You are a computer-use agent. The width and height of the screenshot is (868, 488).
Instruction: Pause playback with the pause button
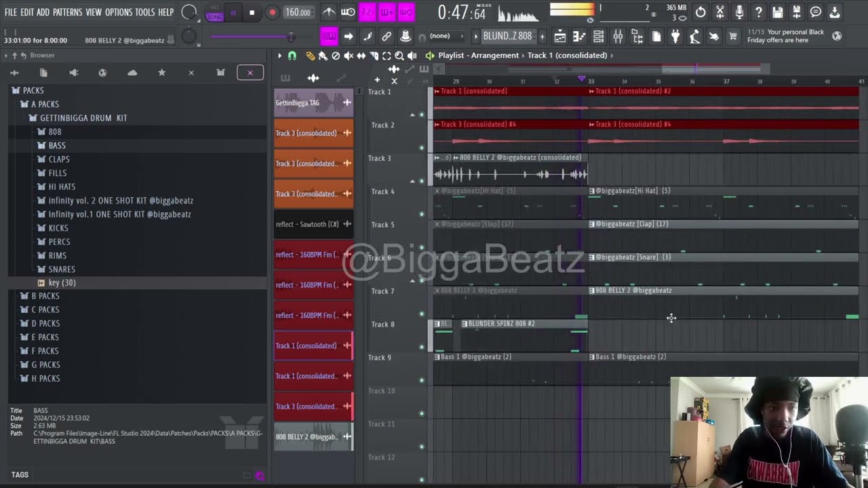(233, 12)
